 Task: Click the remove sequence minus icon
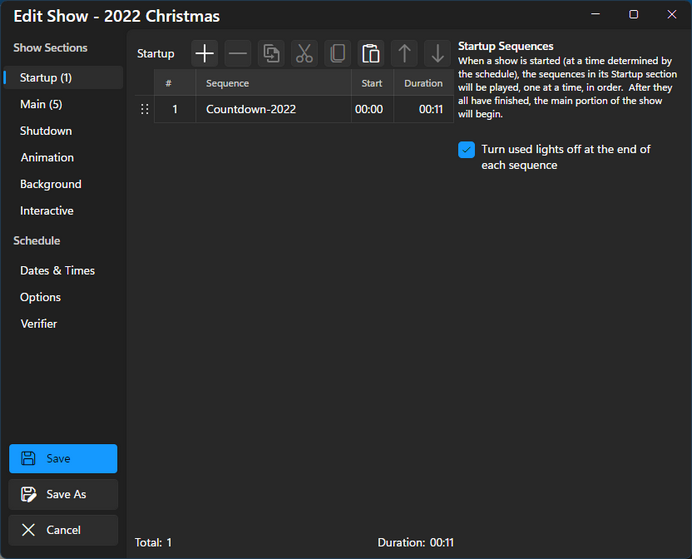[x=238, y=54]
